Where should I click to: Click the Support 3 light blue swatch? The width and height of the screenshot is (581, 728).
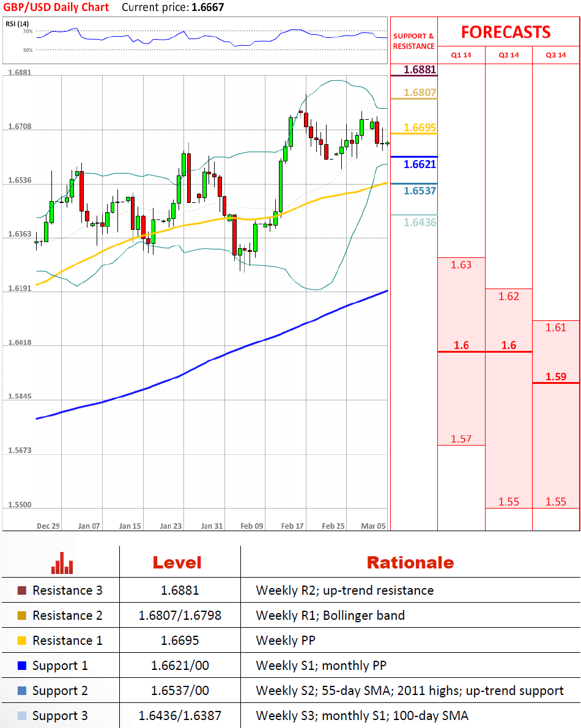(22, 716)
